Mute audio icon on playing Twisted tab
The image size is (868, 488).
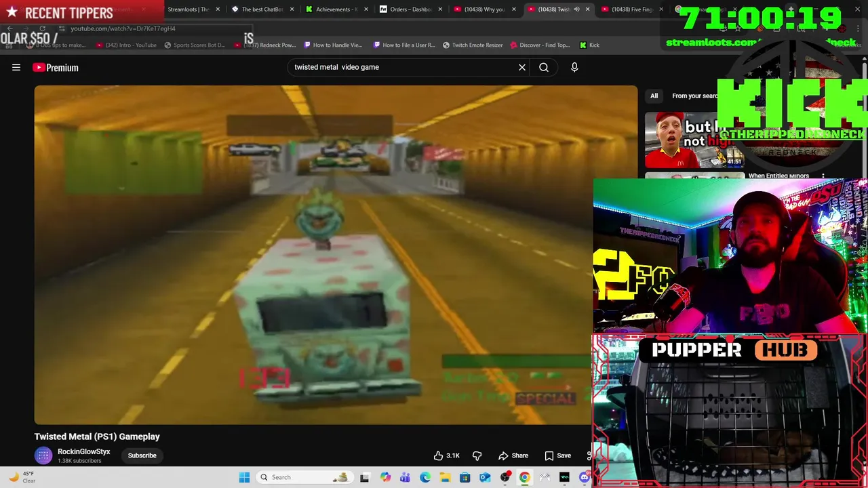(576, 9)
